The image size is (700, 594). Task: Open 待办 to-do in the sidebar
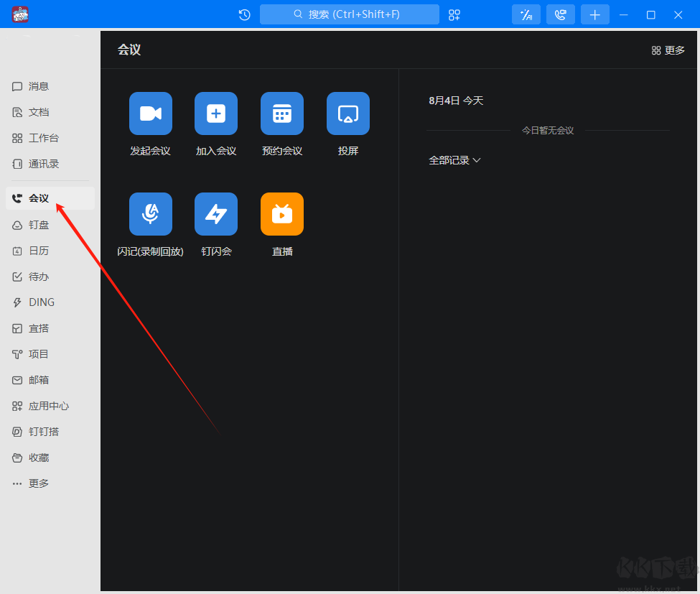pyautogui.click(x=50, y=277)
